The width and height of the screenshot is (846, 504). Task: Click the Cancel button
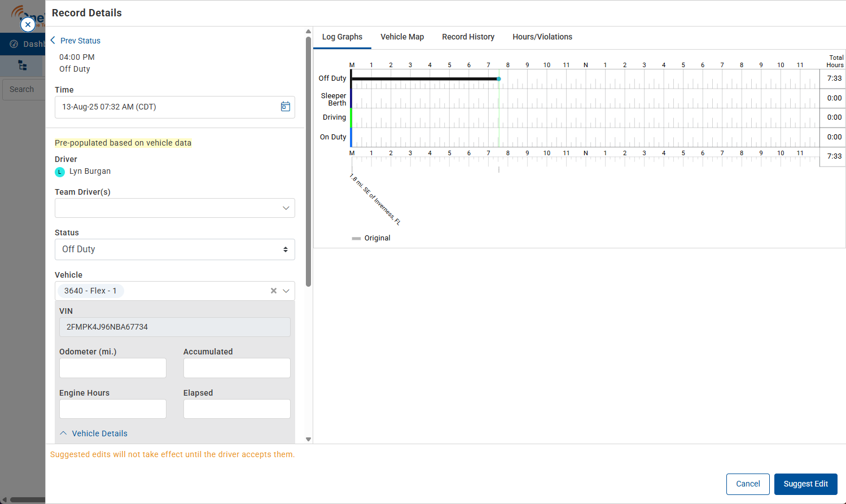748,484
